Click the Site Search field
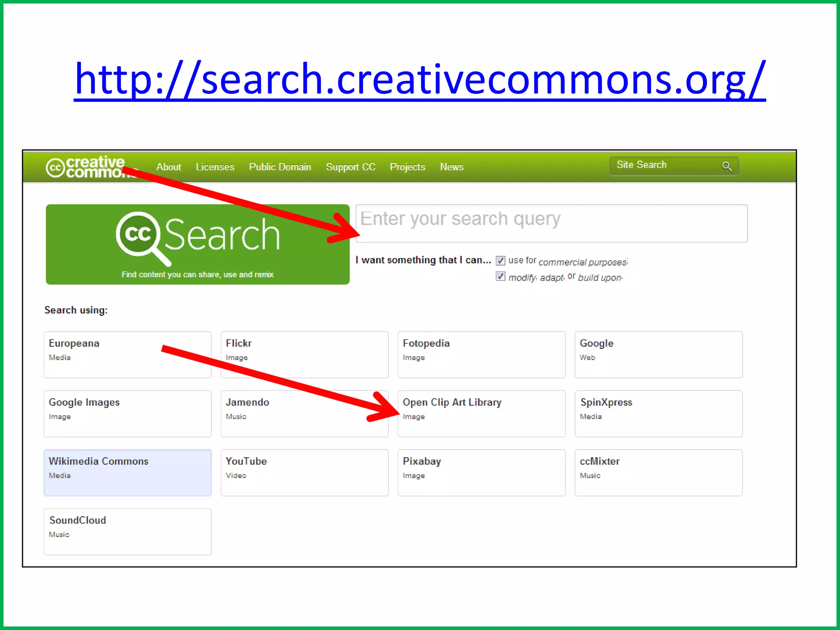 coord(674,166)
